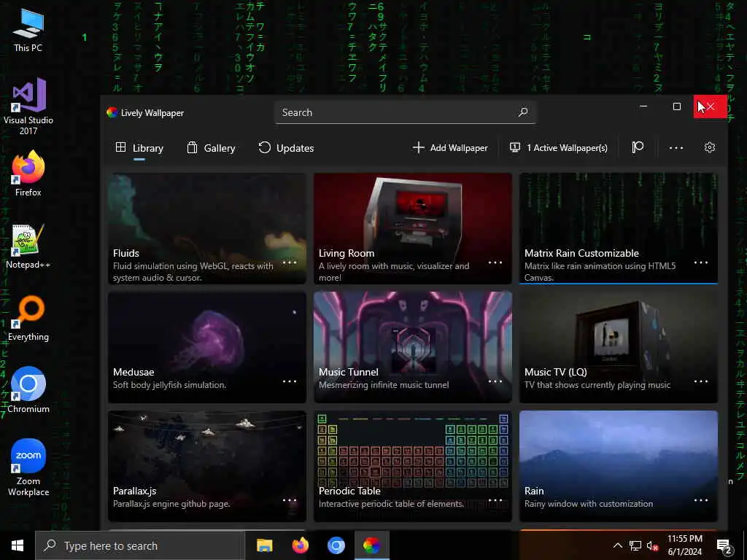Image resolution: width=747 pixels, height=560 pixels.
Task: Click the Notepad++ desktop shortcut
Action: tap(28, 246)
